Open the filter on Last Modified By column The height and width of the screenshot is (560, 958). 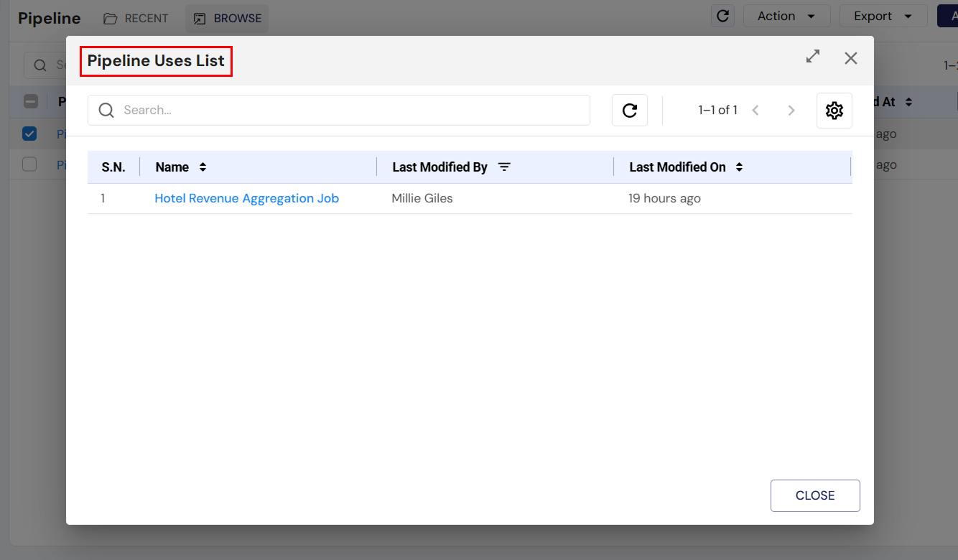pos(504,167)
